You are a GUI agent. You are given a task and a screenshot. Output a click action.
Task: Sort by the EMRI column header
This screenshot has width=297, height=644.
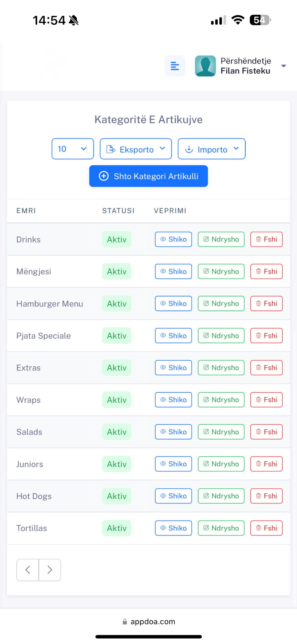(26, 211)
